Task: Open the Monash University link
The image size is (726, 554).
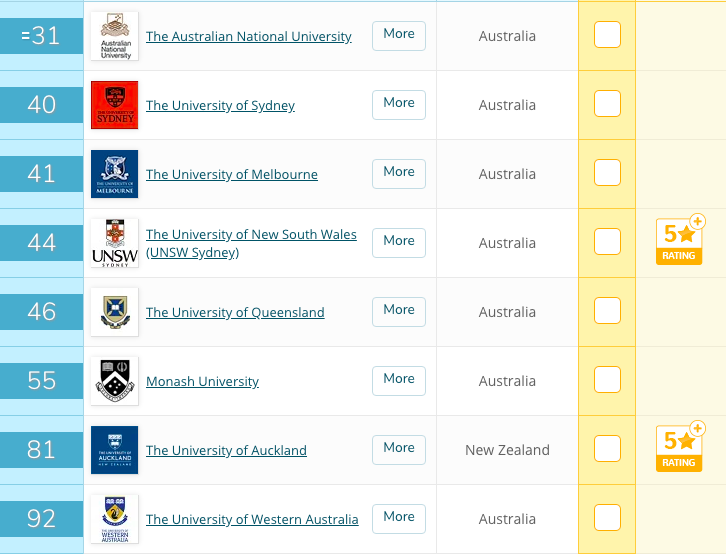Action: point(202,381)
